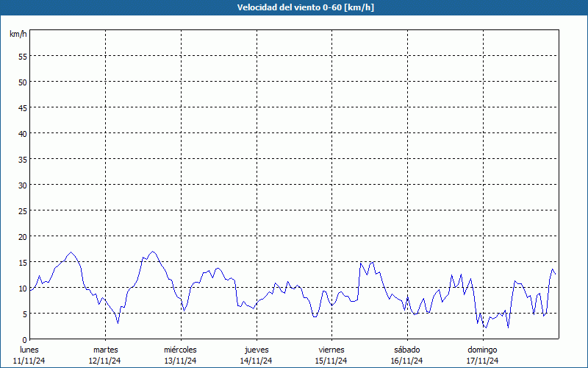
Task: Click the "viernes" day label
Action: pyautogui.click(x=331, y=350)
